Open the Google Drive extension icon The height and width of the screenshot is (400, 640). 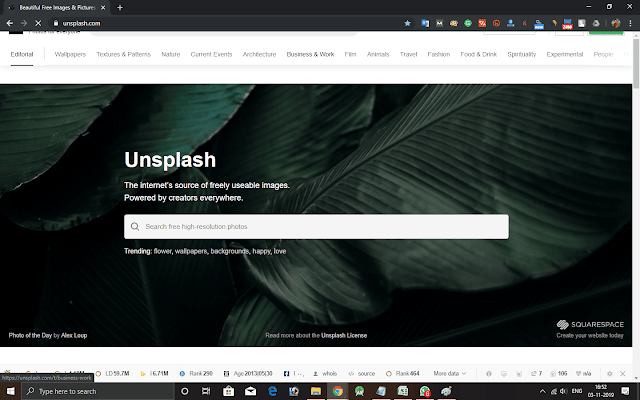pyautogui.click(x=596, y=23)
